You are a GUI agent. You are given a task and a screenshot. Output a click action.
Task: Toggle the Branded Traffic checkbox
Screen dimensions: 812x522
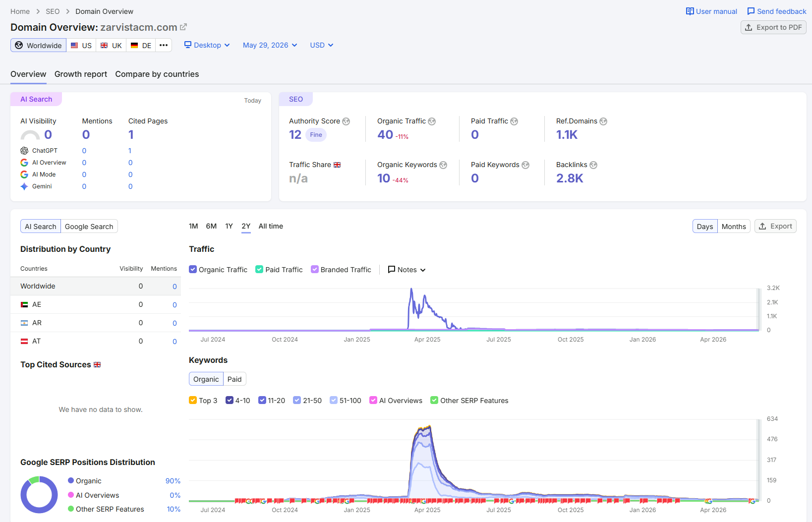pos(315,269)
